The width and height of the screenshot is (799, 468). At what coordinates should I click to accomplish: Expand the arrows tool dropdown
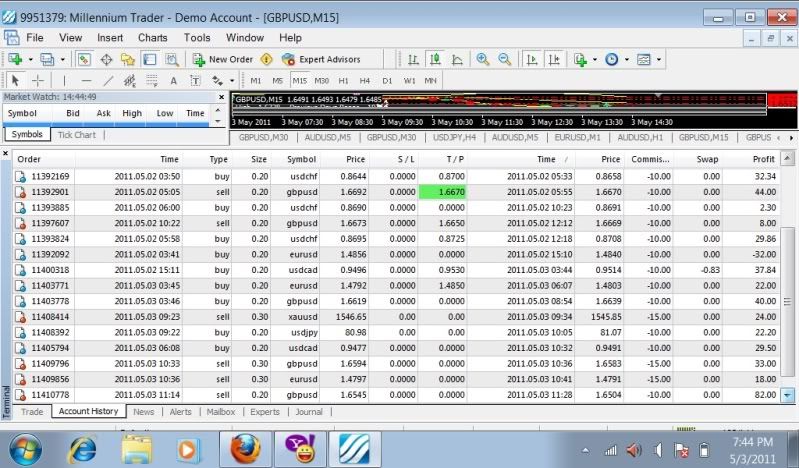(232, 81)
